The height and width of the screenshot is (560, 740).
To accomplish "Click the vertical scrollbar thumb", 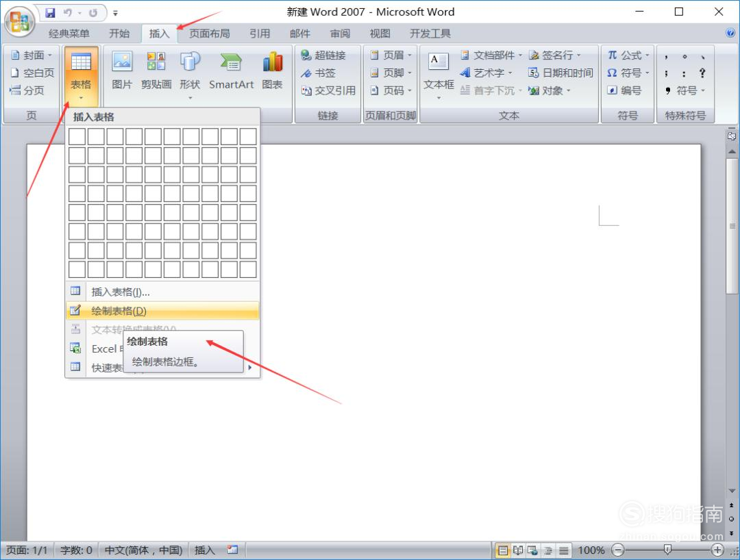I will [732, 227].
